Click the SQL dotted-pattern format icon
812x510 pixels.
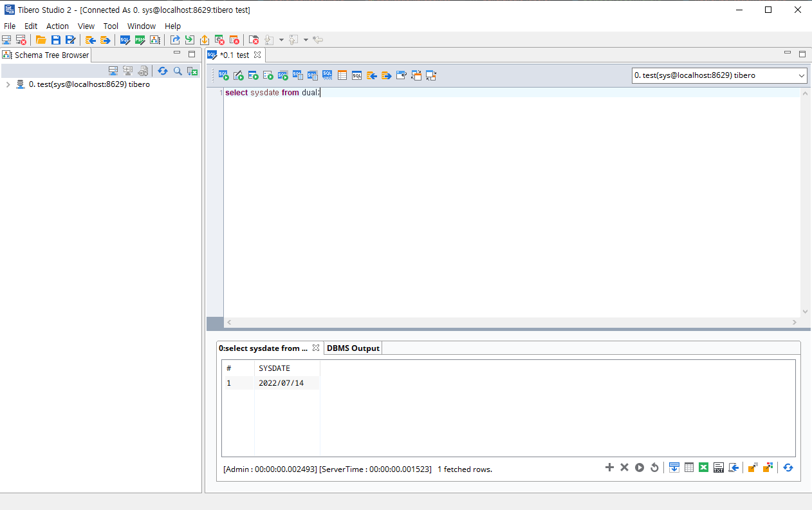click(328, 75)
